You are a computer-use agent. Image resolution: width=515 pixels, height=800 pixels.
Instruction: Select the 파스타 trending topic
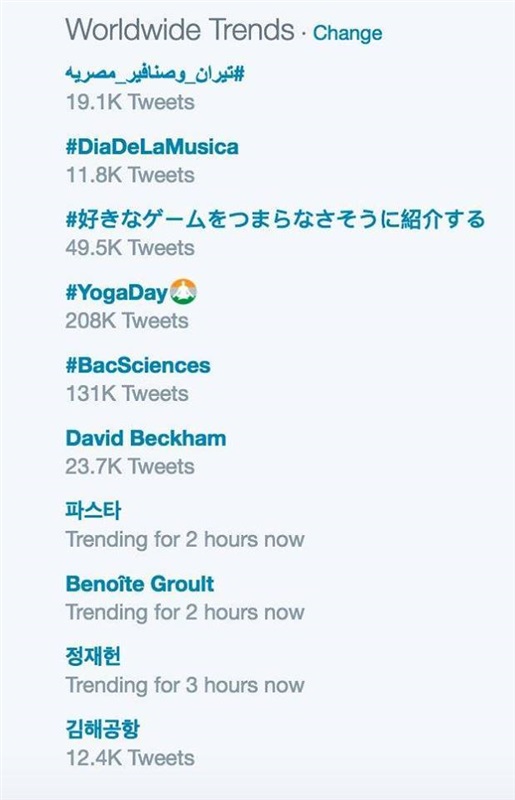pyautogui.click(x=93, y=510)
